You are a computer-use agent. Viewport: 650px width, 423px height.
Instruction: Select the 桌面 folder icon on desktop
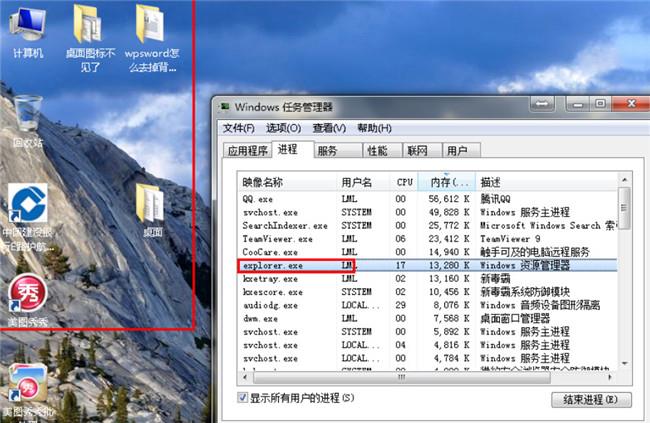tap(152, 211)
